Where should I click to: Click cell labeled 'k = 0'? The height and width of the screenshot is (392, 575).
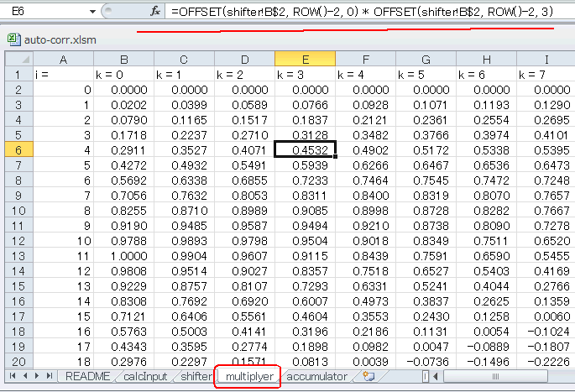(124, 75)
